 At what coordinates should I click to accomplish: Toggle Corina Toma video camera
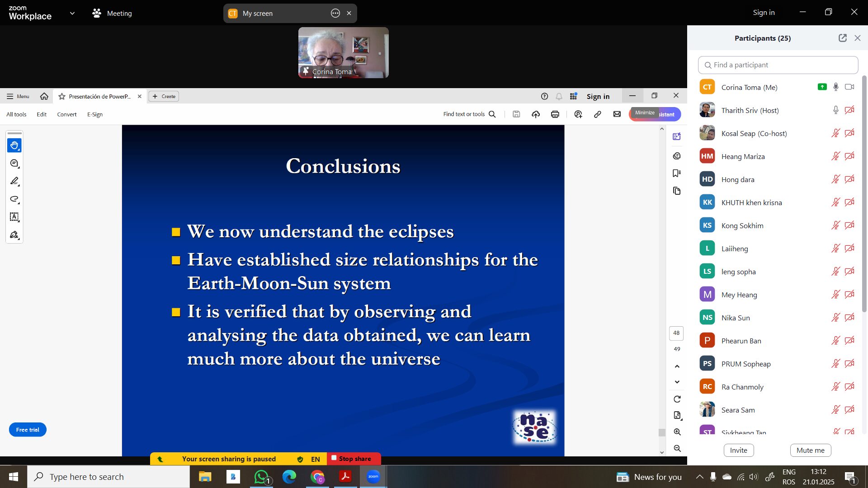point(850,87)
